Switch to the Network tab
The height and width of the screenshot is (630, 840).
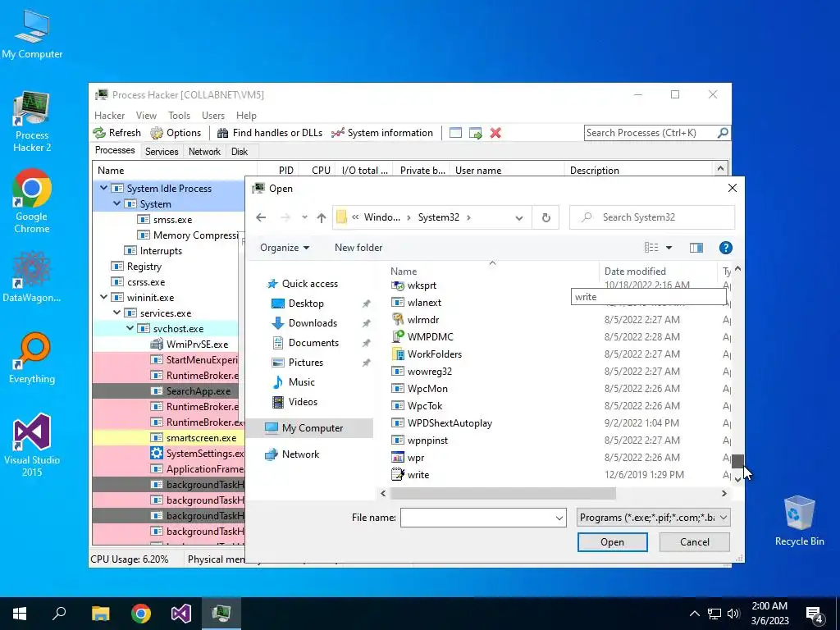(204, 152)
